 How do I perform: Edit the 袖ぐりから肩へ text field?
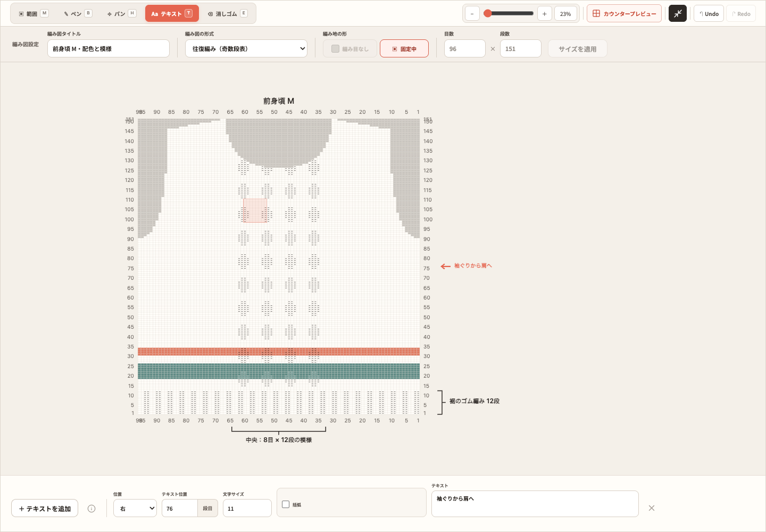click(x=535, y=504)
